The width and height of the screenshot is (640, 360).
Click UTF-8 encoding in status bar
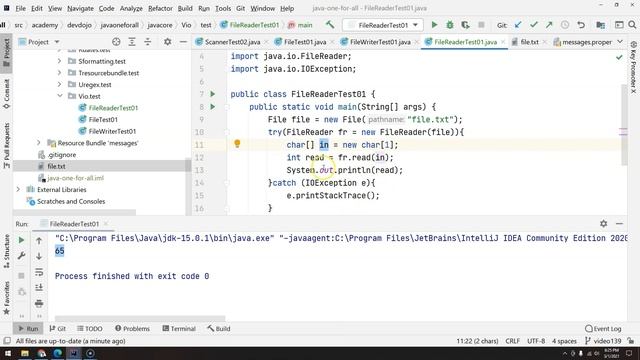(536, 341)
